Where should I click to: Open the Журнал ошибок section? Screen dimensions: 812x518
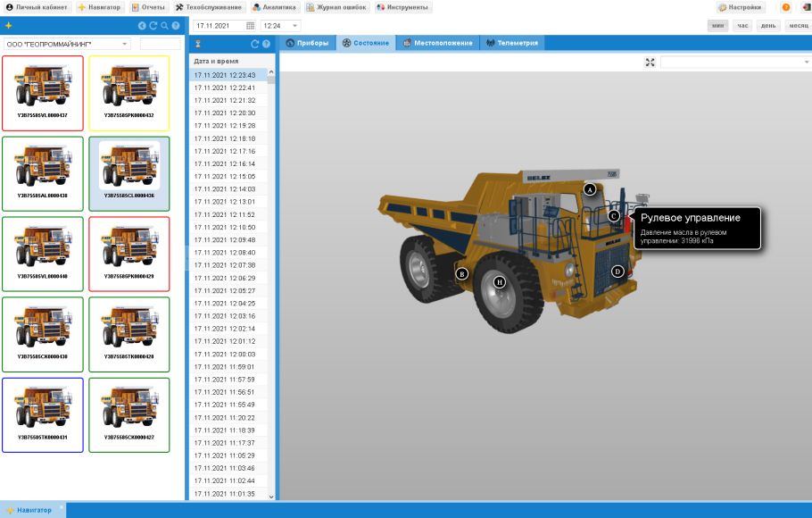pyautogui.click(x=336, y=7)
